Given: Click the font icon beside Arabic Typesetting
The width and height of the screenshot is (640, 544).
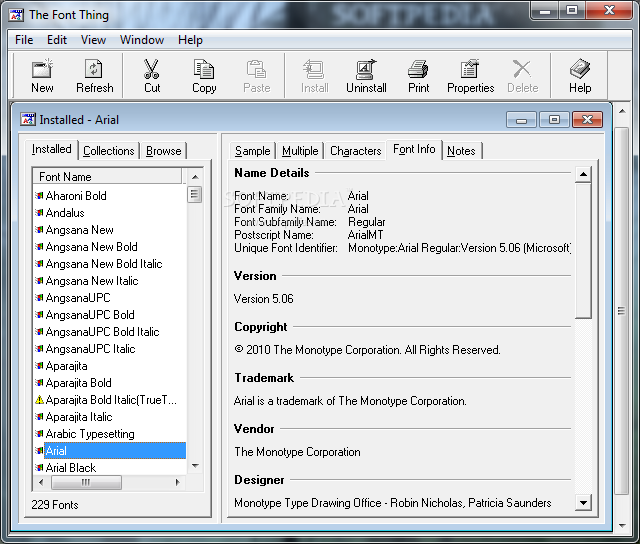Looking at the screenshot, I should click(x=39, y=434).
